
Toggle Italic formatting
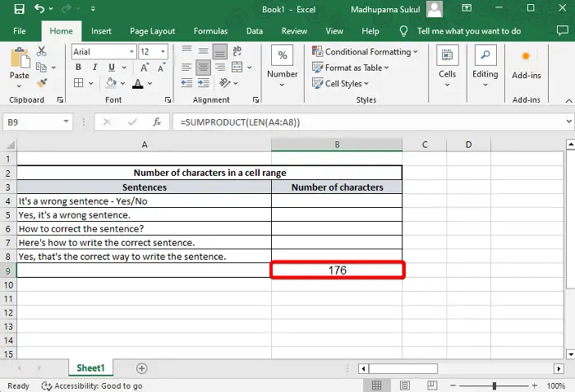tap(95, 67)
